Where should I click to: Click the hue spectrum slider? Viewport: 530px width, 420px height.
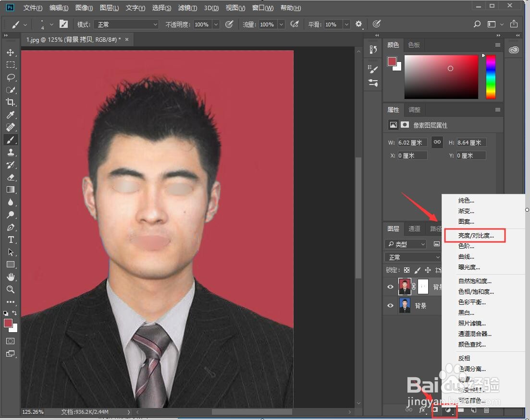491,77
